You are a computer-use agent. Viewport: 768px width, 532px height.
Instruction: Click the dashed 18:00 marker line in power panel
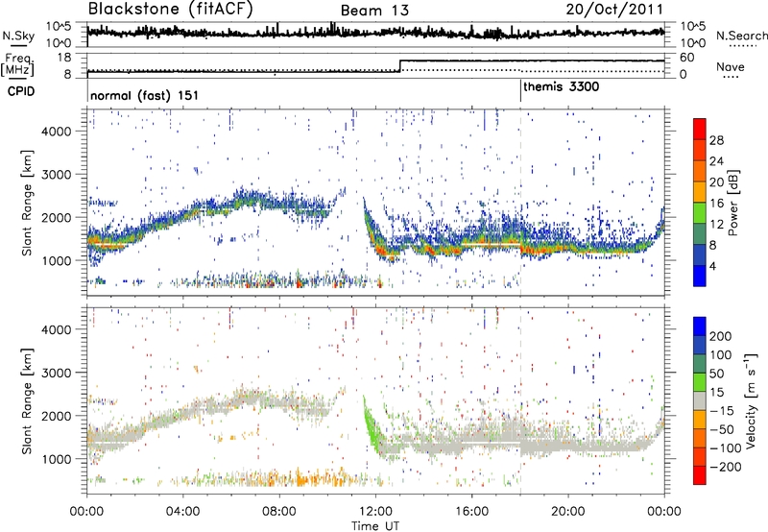pos(520,203)
